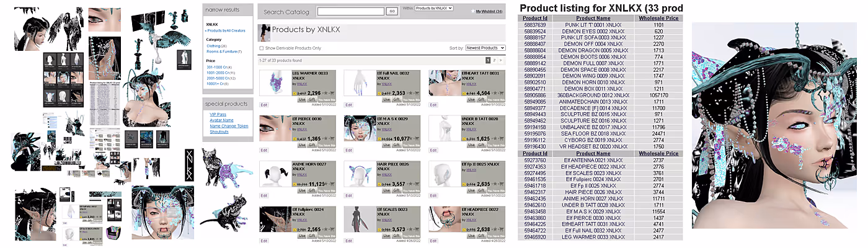This screenshot has width=868, height=248.
Task: Click the next page arrow in pagination
Action: 501,60
